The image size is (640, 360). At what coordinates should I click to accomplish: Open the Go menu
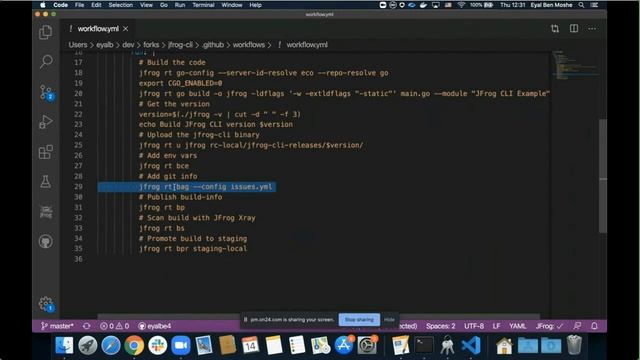point(164,5)
